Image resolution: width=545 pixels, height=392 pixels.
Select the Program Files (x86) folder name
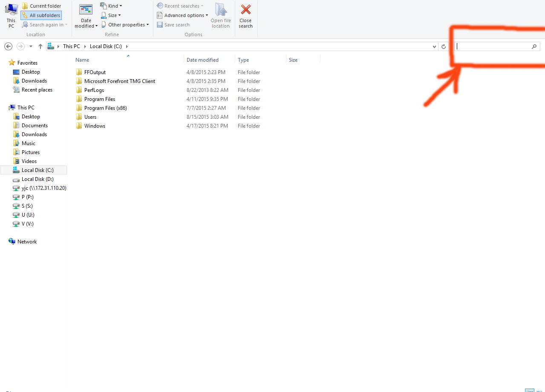click(105, 108)
